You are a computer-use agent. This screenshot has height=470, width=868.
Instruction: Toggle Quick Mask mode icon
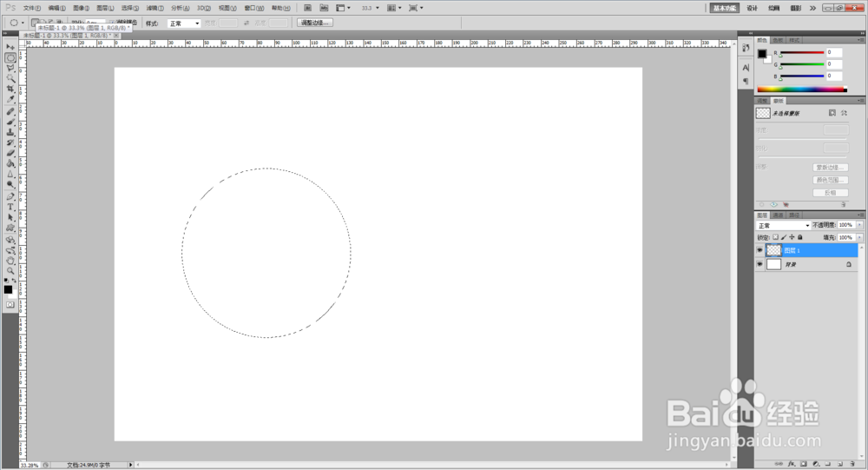pos(10,305)
